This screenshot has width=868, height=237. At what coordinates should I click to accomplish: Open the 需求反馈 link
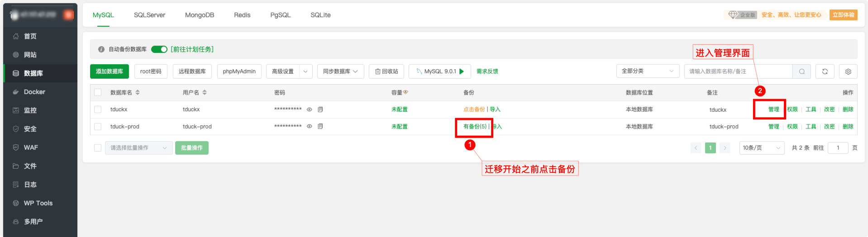(487, 71)
